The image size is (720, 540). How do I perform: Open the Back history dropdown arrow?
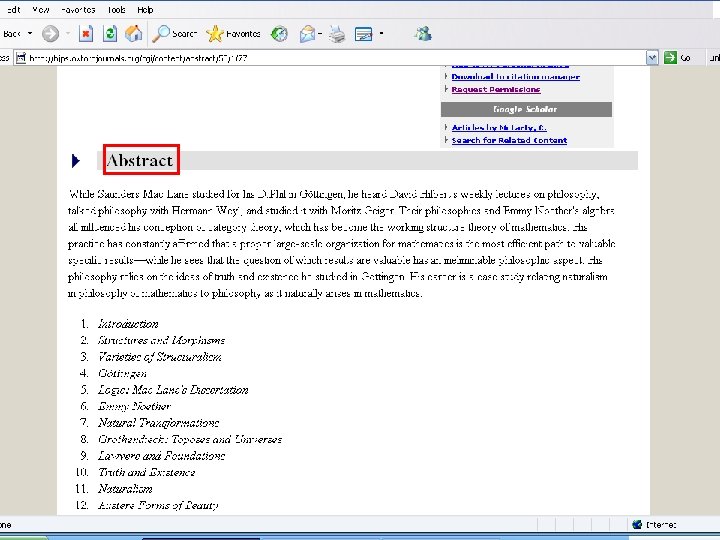pos(30,34)
